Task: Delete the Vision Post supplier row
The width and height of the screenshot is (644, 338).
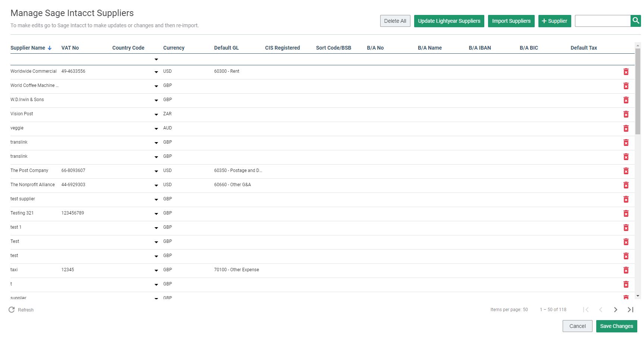Action: pyautogui.click(x=626, y=114)
